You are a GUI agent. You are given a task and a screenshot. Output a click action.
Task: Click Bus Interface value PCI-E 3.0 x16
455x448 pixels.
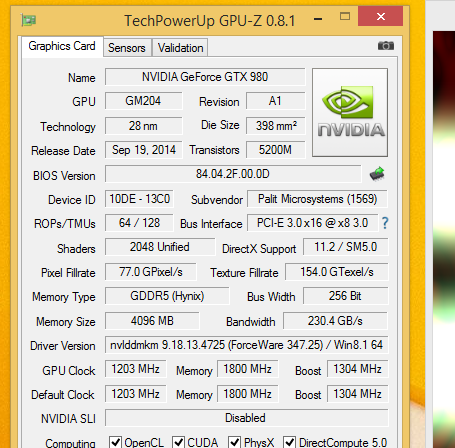pyautogui.click(x=312, y=223)
